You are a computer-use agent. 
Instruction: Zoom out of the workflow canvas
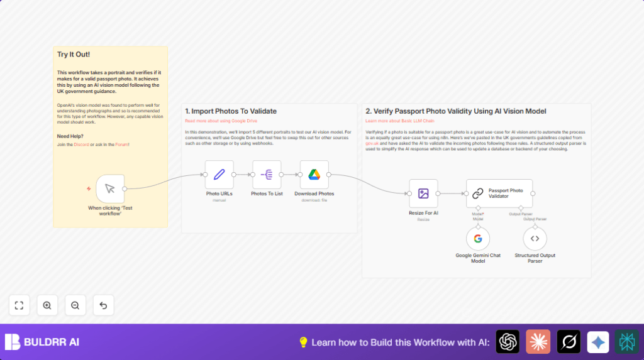click(x=75, y=305)
